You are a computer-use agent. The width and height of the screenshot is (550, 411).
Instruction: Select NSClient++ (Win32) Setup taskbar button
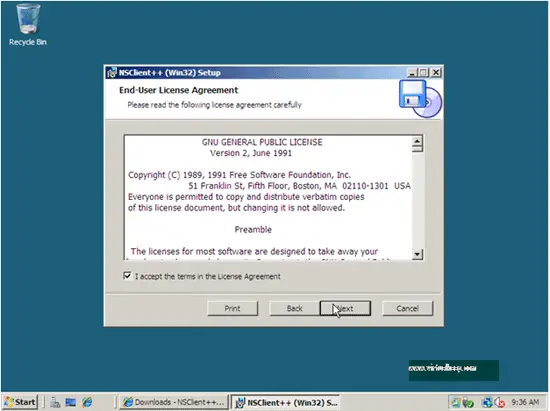[285, 402]
